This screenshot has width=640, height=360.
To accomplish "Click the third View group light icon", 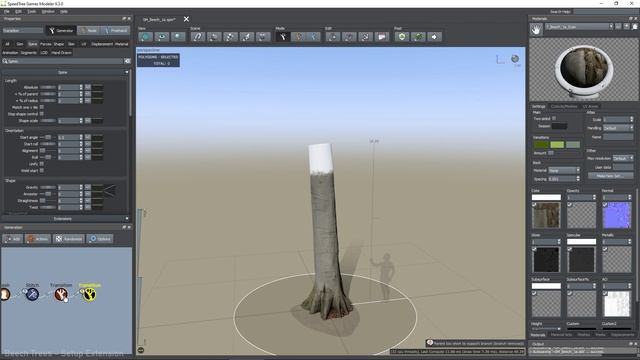I will point(178,37).
